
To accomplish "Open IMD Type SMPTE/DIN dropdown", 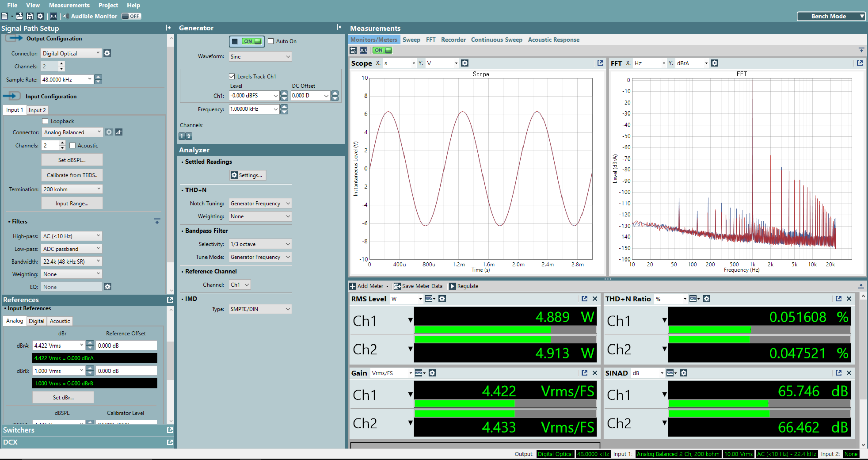I will click(x=260, y=309).
